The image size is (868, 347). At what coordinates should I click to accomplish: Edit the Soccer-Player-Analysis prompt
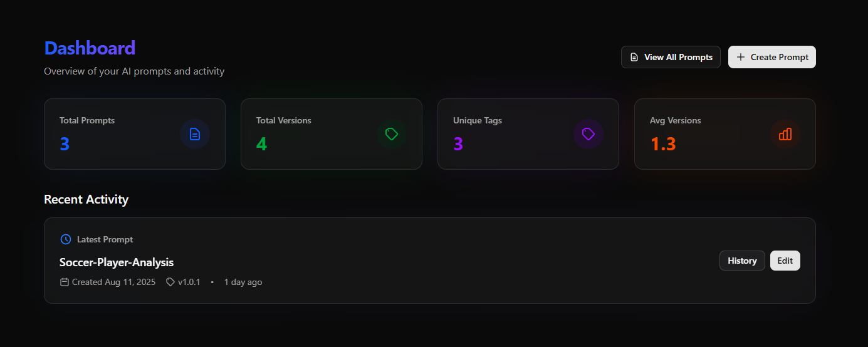click(785, 261)
